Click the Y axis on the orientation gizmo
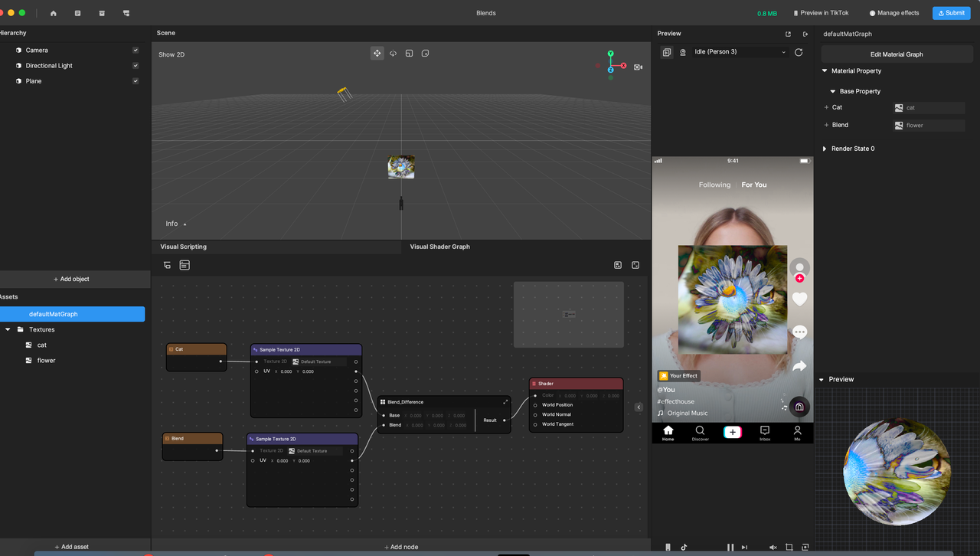This screenshot has width=980, height=556. click(610, 54)
